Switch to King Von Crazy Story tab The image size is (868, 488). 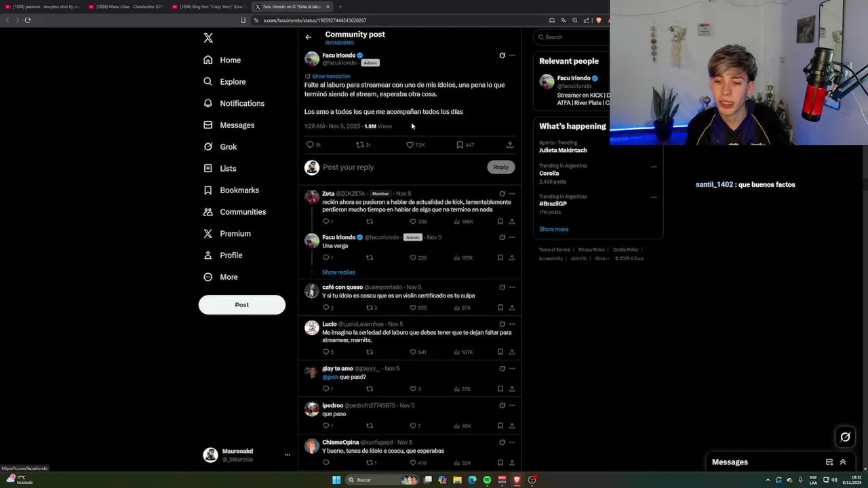pos(208,7)
